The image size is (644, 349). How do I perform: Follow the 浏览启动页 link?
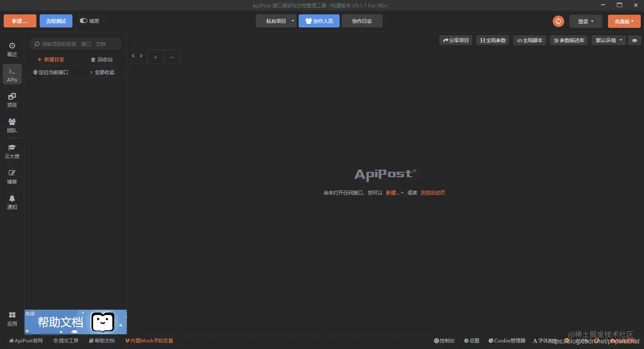[433, 193]
